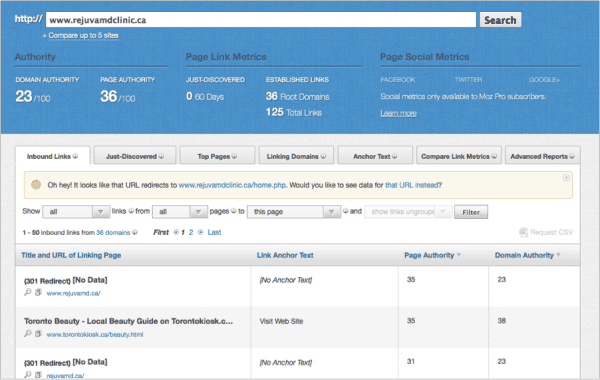Select Domain Authority value 38
This screenshot has width=600, height=380.
pos(502,321)
